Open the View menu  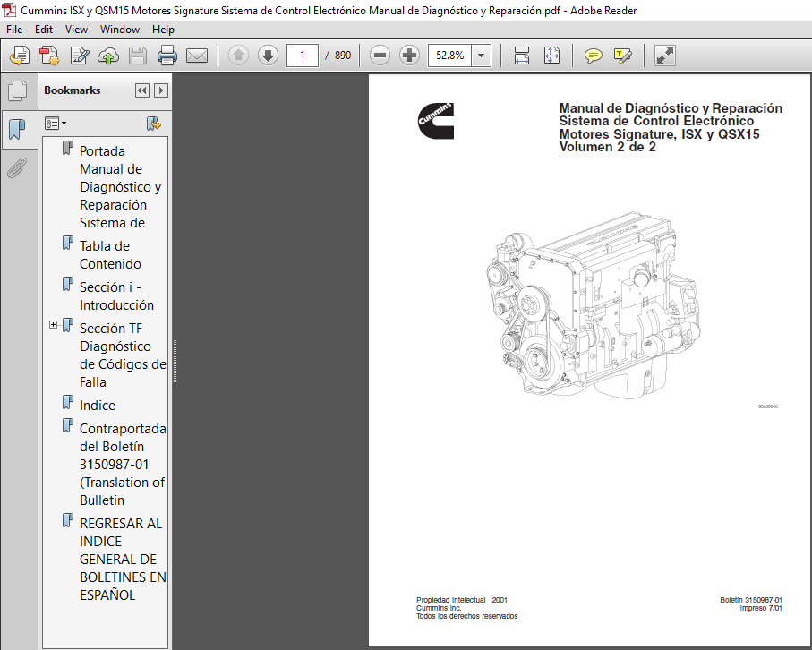76,30
